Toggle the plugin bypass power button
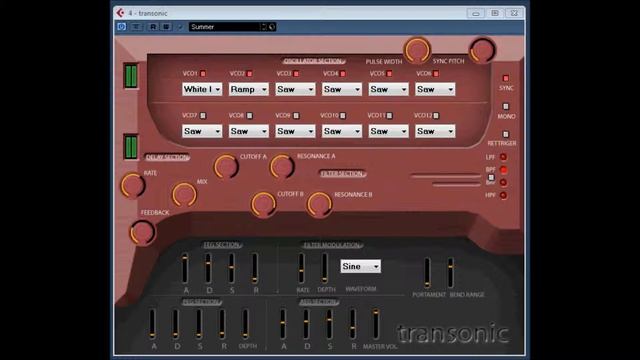Image resolution: width=640 pixels, height=360 pixels. pyautogui.click(x=122, y=27)
